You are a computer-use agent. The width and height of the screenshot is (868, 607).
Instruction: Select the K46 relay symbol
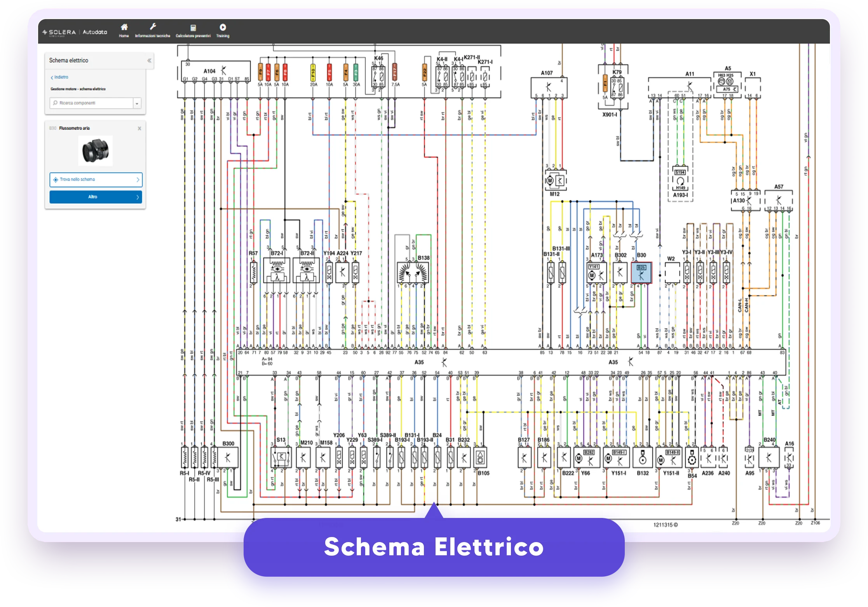pyautogui.click(x=378, y=76)
